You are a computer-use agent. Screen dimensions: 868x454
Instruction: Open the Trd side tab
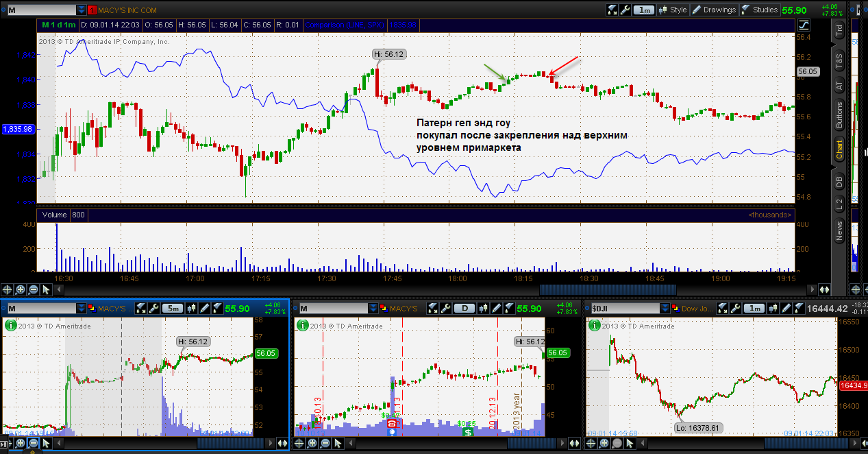(839, 30)
